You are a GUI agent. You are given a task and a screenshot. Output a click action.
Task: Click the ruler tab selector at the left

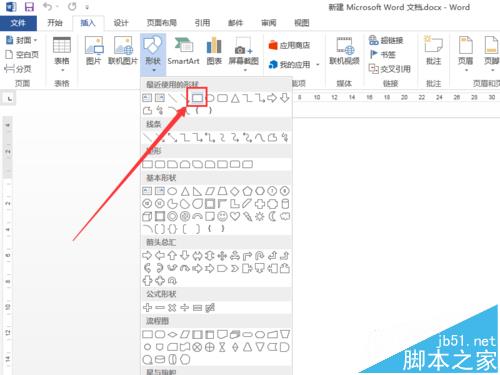coord(9,98)
